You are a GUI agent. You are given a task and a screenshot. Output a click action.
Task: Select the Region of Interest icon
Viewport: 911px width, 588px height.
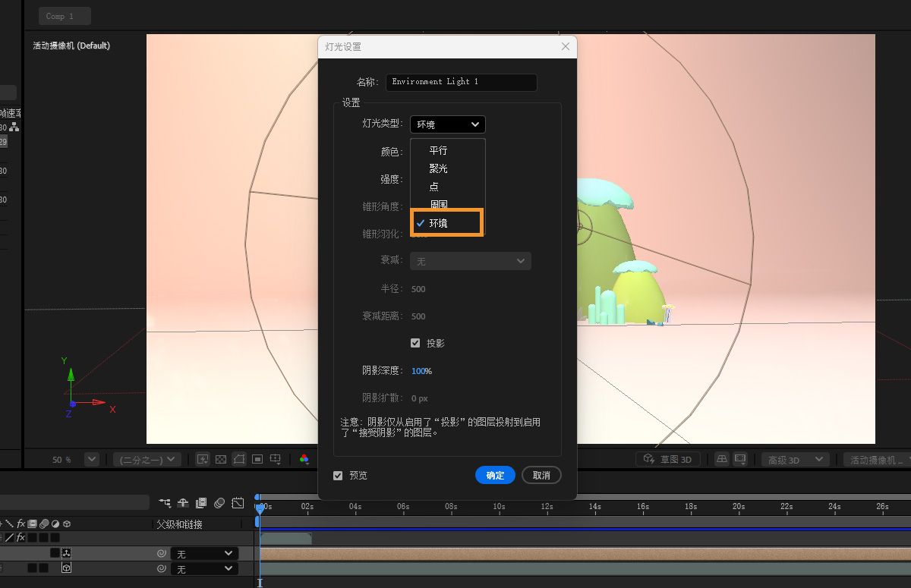[257, 458]
